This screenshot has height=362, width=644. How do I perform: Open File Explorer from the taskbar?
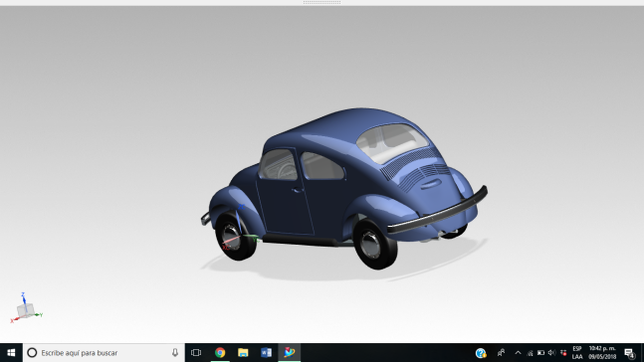point(243,353)
